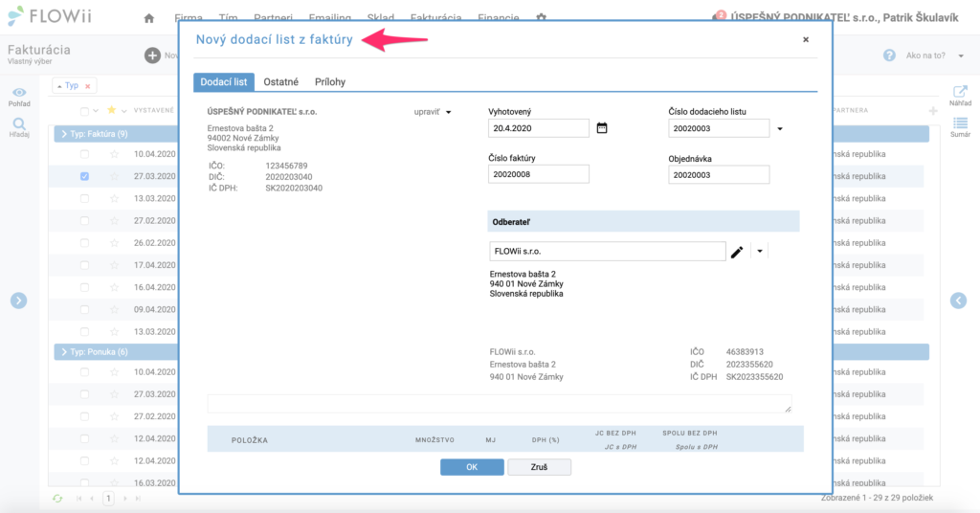Switch to the Ostatné tab
This screenshot has height=513, width=980.
(x=280, y=82)
